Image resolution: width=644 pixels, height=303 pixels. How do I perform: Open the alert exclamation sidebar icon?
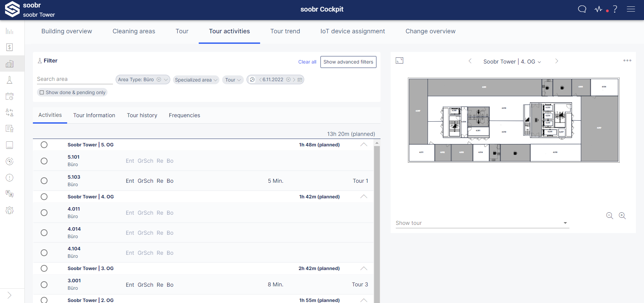(x=9, y=178)
